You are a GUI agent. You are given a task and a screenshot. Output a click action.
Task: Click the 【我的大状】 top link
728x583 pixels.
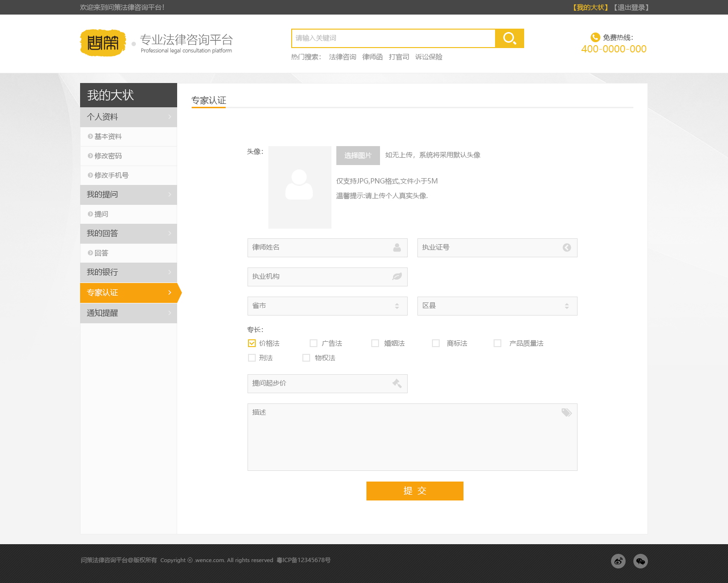(590, 7)
